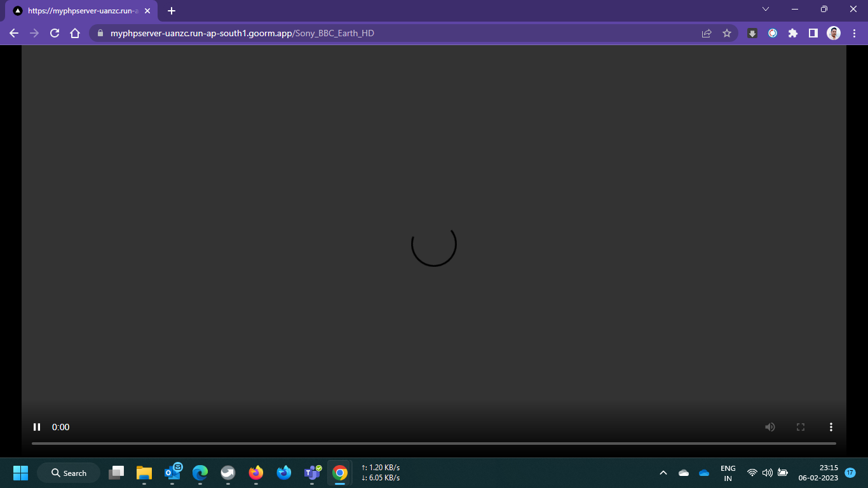Click the loading spinner in the video

[x=434, y=244]
